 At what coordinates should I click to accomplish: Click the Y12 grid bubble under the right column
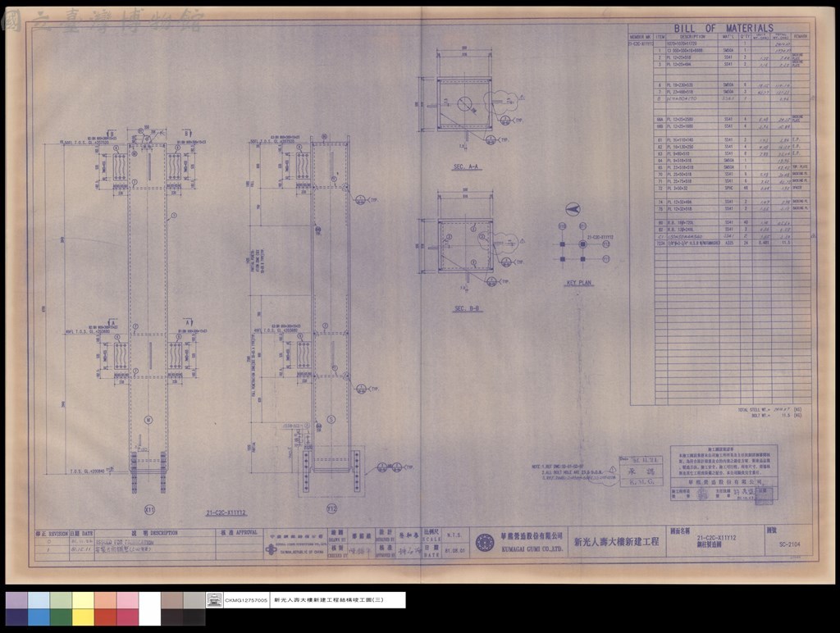click(x=331, y=508)
